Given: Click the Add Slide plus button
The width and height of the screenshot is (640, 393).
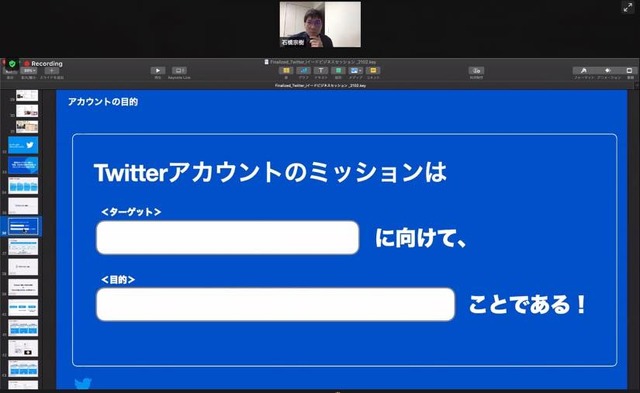Looking at the screenshot, I should 51,71.
